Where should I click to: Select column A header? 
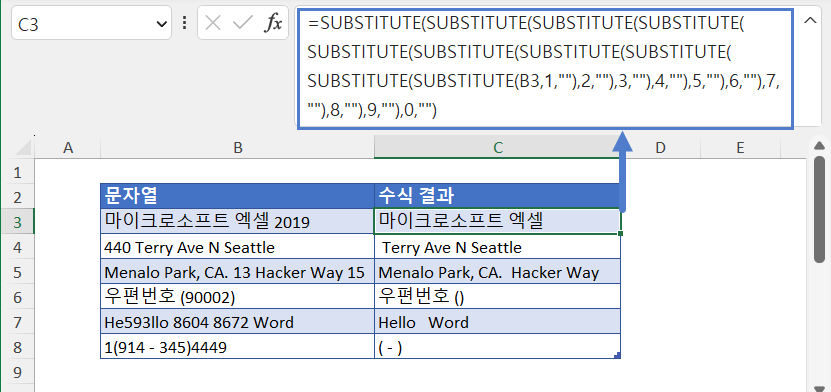[x=67, y=148]
